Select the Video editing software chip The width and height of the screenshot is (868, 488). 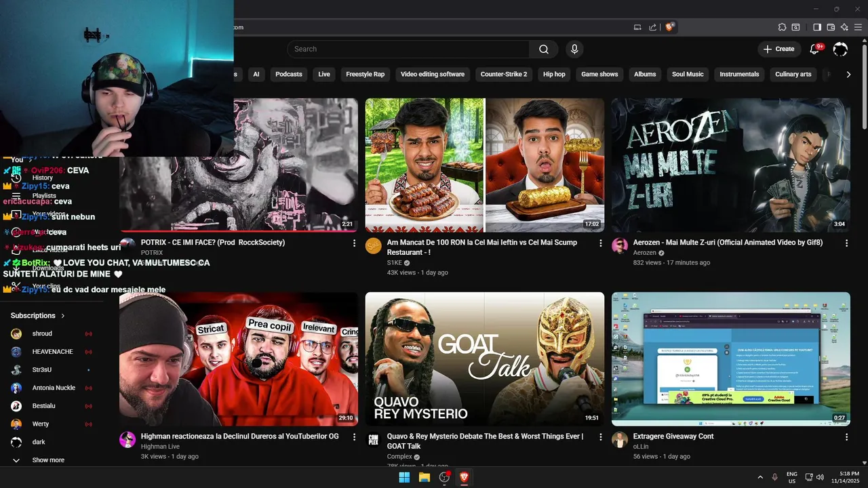coord(433,75)
